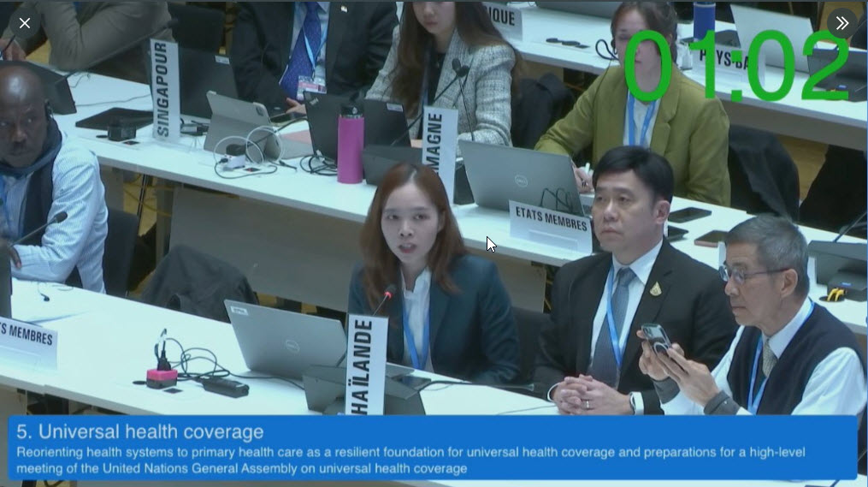
Task: Click the green 01:02 speaker timer
Action: click(x=736, y=66)
